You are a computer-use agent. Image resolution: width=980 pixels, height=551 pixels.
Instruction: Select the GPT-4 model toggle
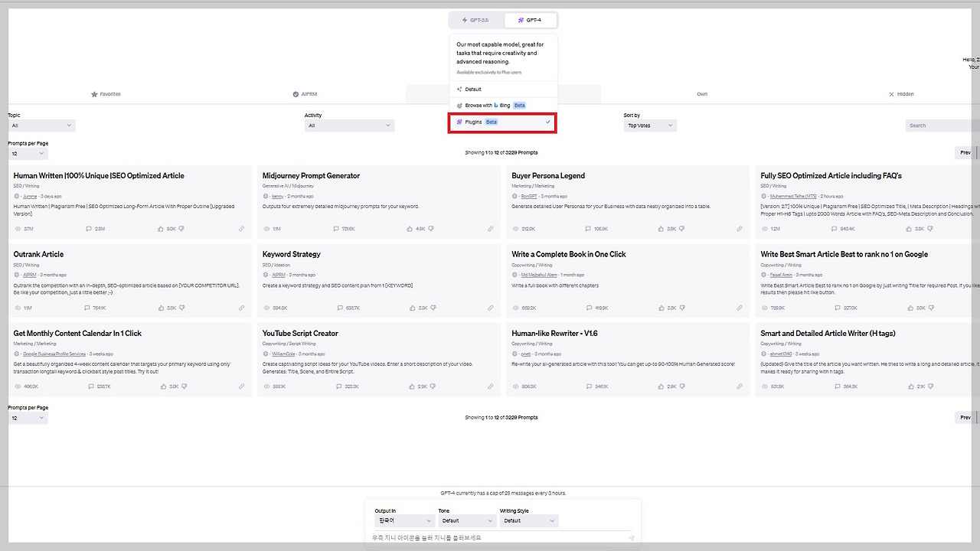[530, 20]
